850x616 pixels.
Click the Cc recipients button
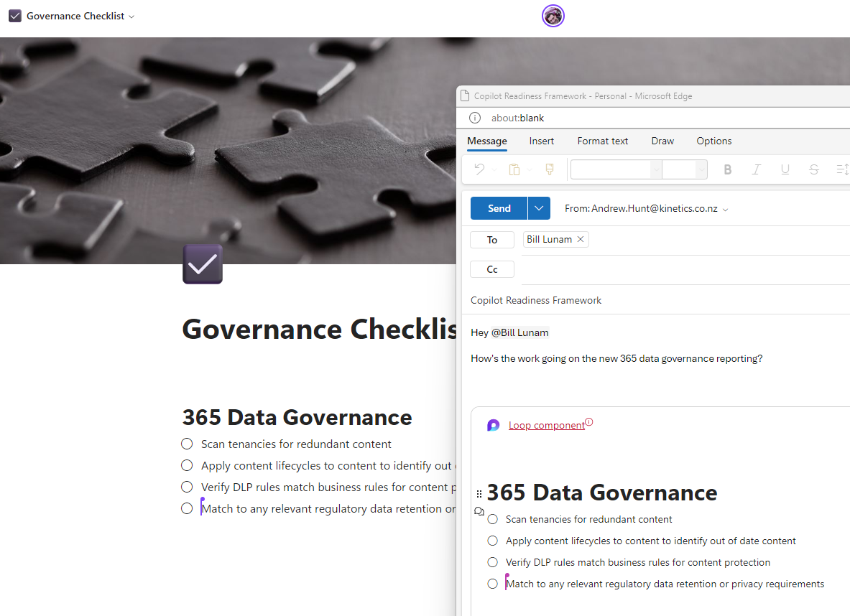pyautogui.click(x=492, y=269)
